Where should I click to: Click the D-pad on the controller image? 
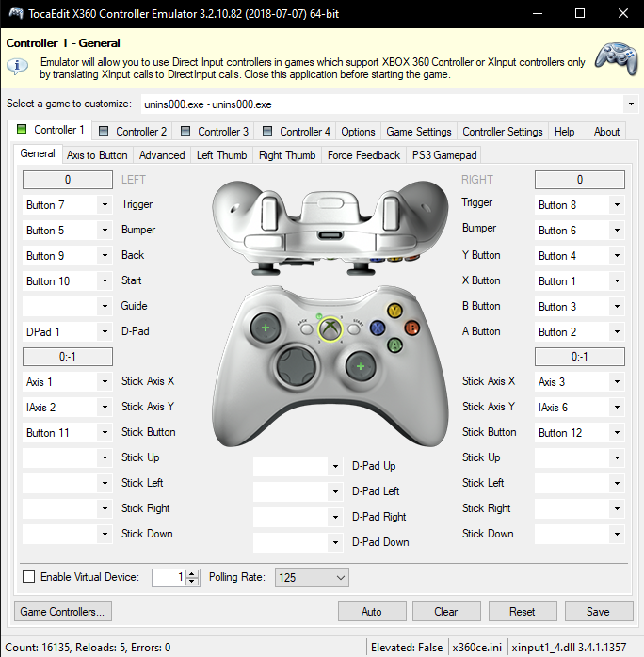pos(297,365)
